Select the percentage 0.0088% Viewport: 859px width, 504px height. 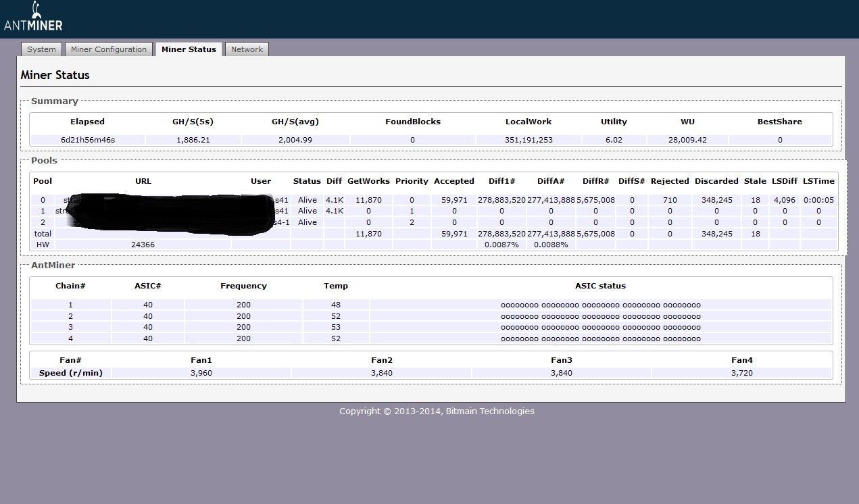pyautogui.click(x=551, y=245)
